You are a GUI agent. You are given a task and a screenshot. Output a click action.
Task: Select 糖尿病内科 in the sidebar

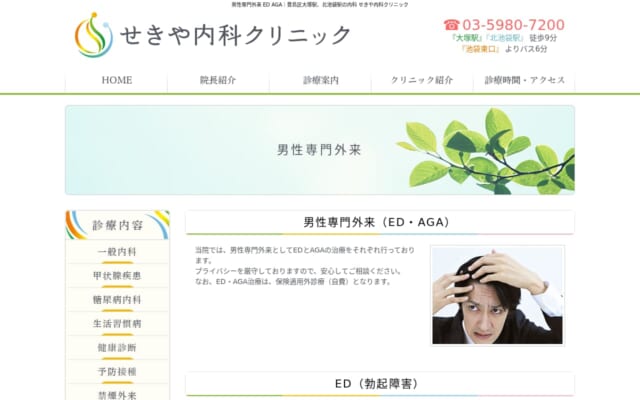(117, 300)
